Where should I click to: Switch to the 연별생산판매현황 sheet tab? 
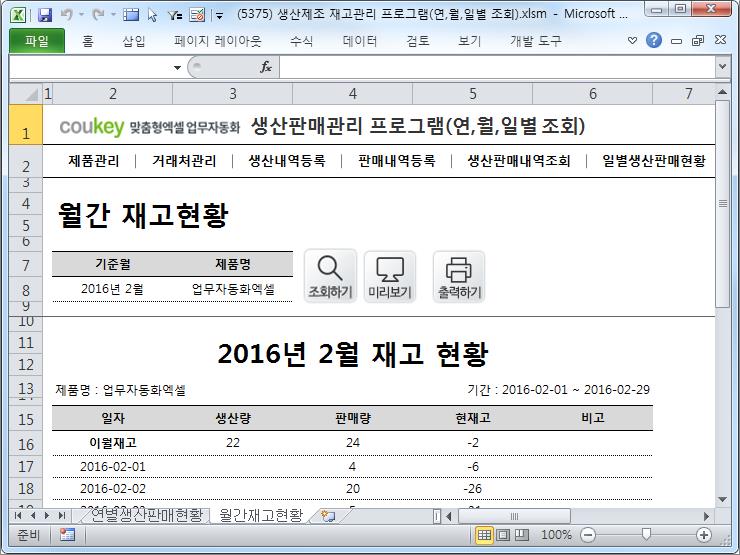(146, 515)
